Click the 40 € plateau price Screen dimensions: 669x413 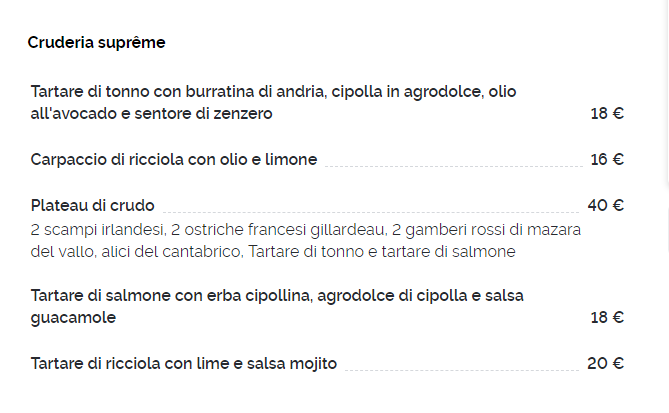point(605,206)
